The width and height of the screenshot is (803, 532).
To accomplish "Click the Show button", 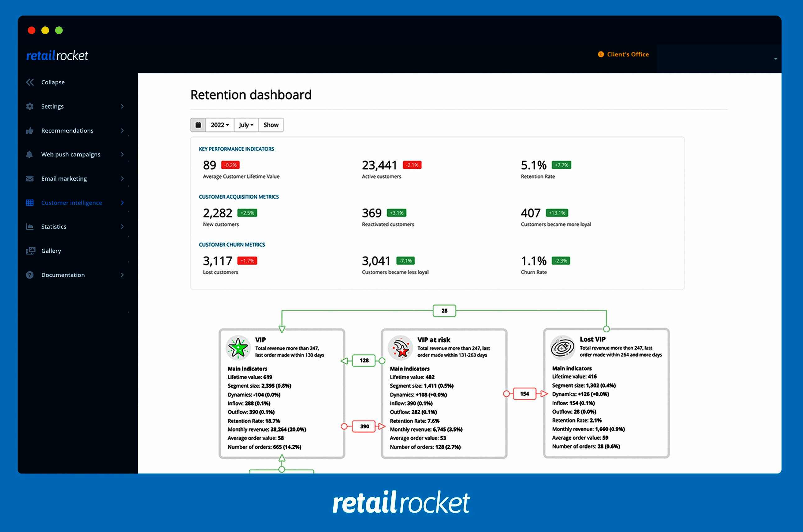I will pyautogui.click(x=271, y=125).
